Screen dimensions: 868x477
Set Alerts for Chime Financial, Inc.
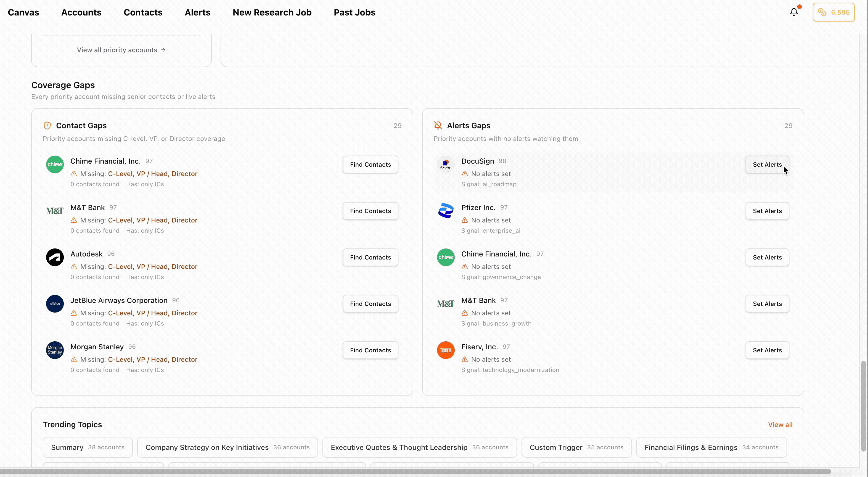(767, 257)
